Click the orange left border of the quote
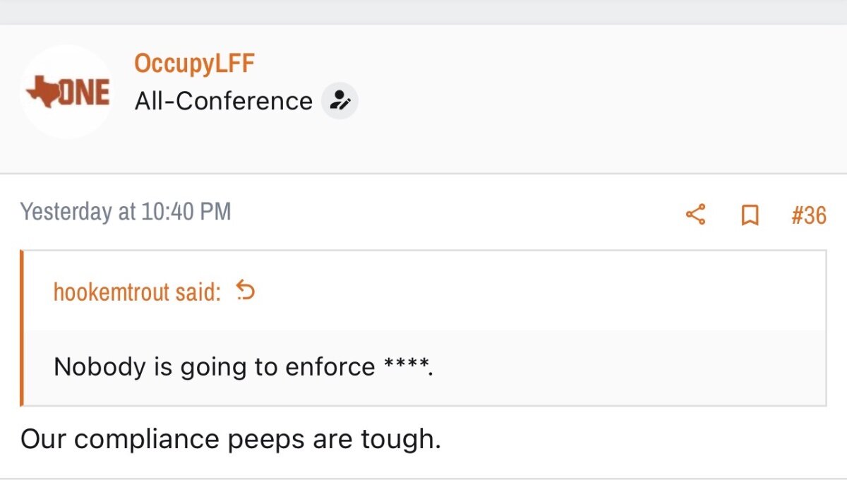 [x=22, y=328]
